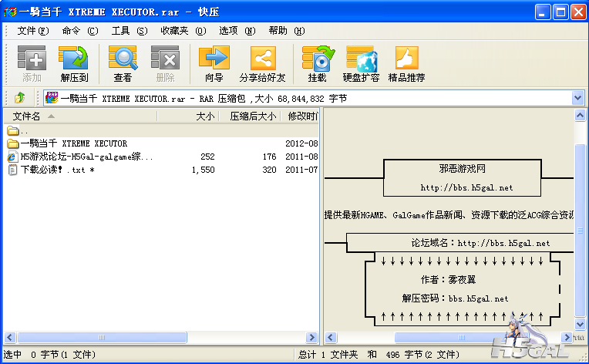The image size is (589, 364).
Task: Click the 解压到 (Extract to) icon
Action: (x=74, y=63)
